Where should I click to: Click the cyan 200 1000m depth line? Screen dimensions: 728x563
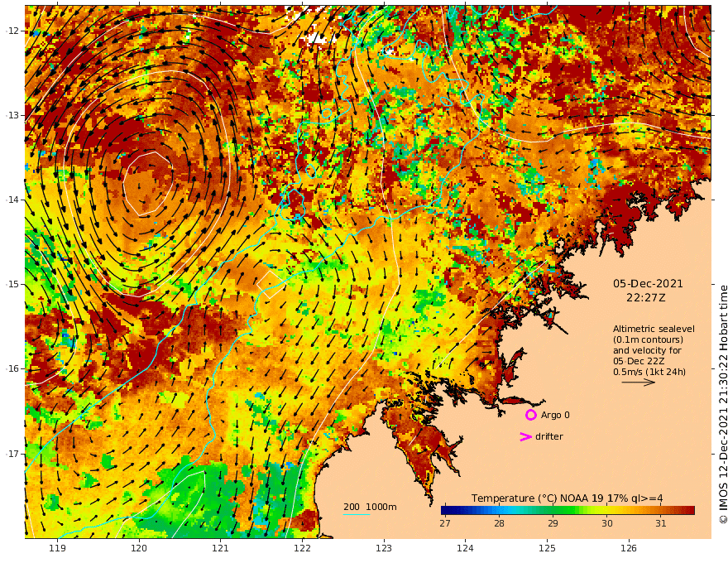point(356,514)
